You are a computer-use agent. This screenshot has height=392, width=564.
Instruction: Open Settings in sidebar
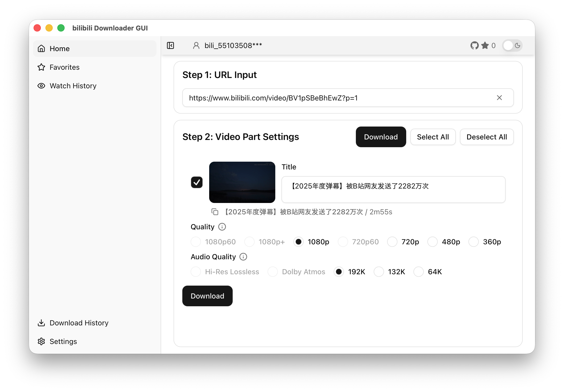[95, 341]
